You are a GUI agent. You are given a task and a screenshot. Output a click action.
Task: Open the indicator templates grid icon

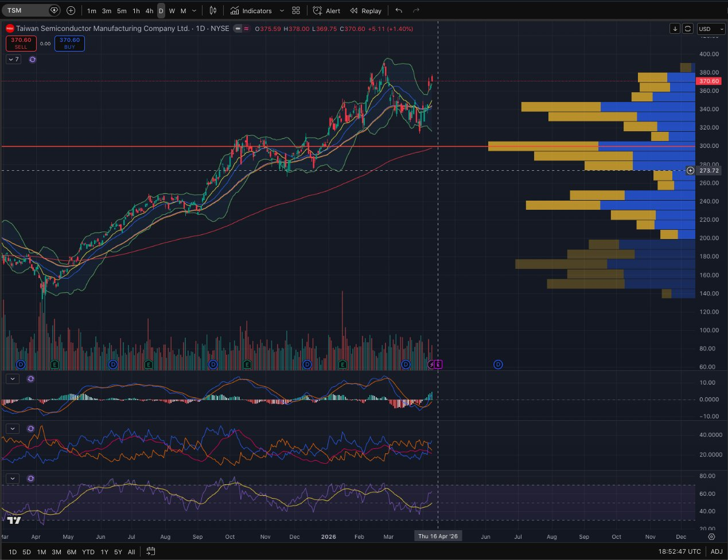point(296,10)
